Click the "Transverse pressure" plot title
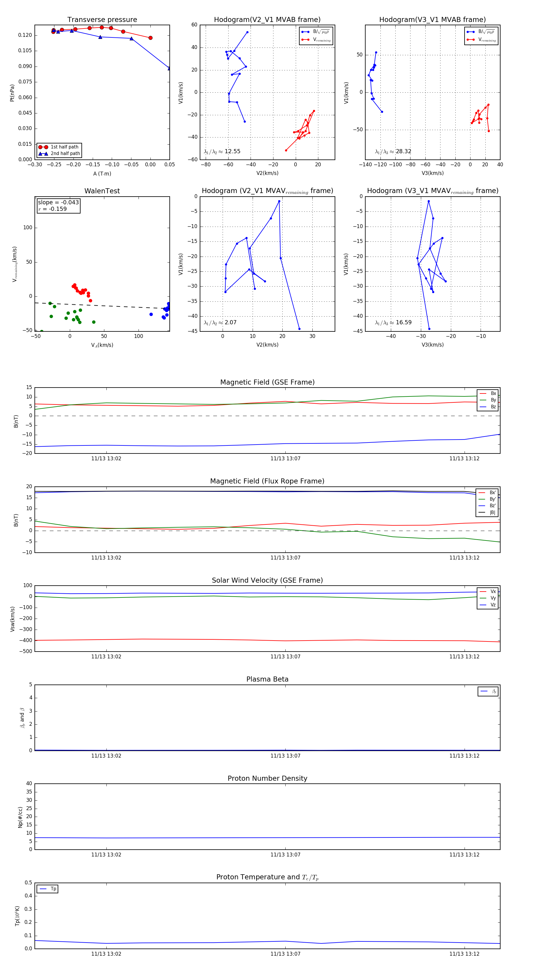This screenshot has height=980, width=535. (x=102, y=20)
